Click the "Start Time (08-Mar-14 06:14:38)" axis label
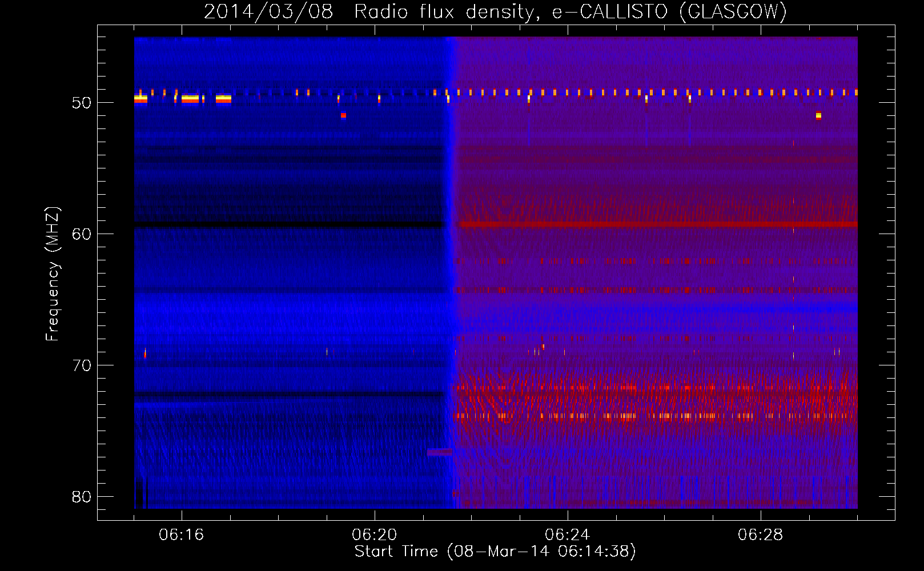924x571 pixels. (495, 552)
